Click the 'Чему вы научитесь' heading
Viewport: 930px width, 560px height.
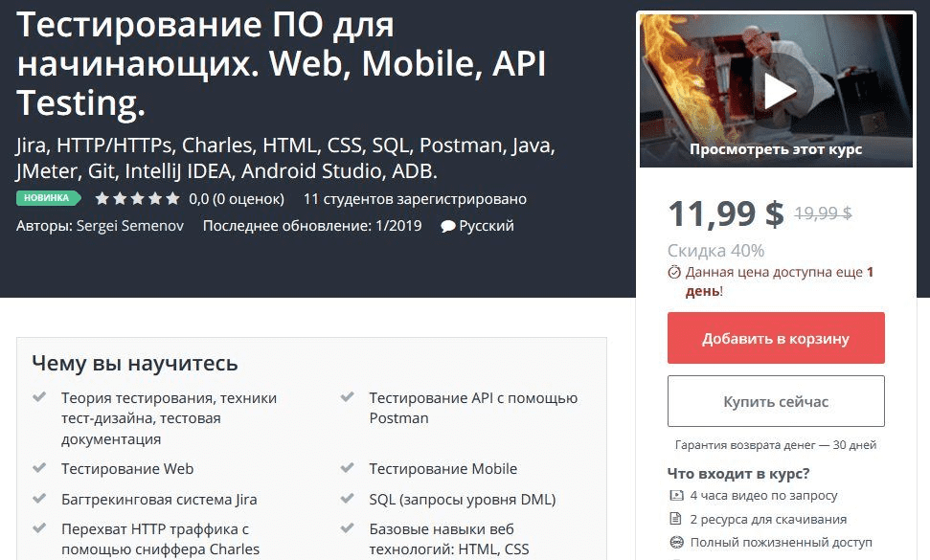[134, 364]
